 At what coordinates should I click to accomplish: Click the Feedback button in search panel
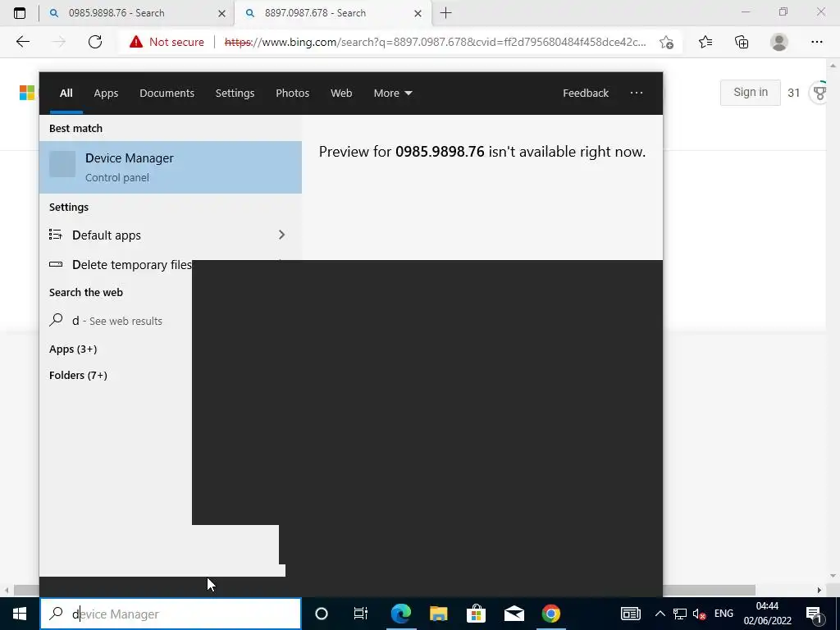click(586, 94)
